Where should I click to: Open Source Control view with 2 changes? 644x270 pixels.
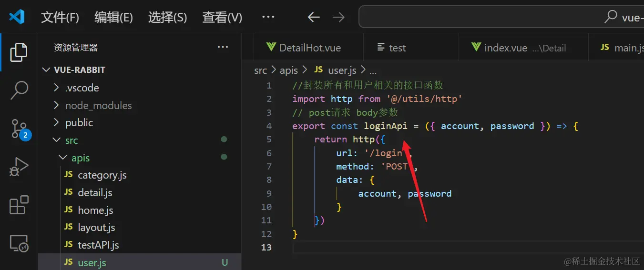(20, 129)
